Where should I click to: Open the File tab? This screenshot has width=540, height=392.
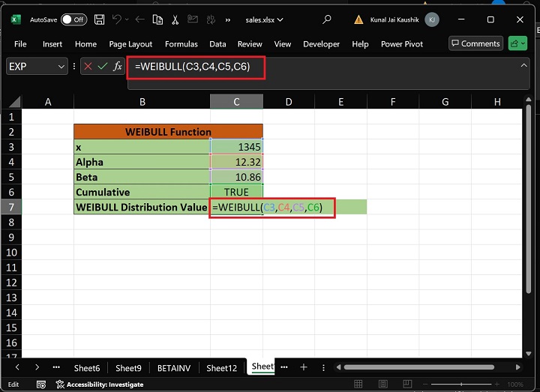tap(20, 44)
